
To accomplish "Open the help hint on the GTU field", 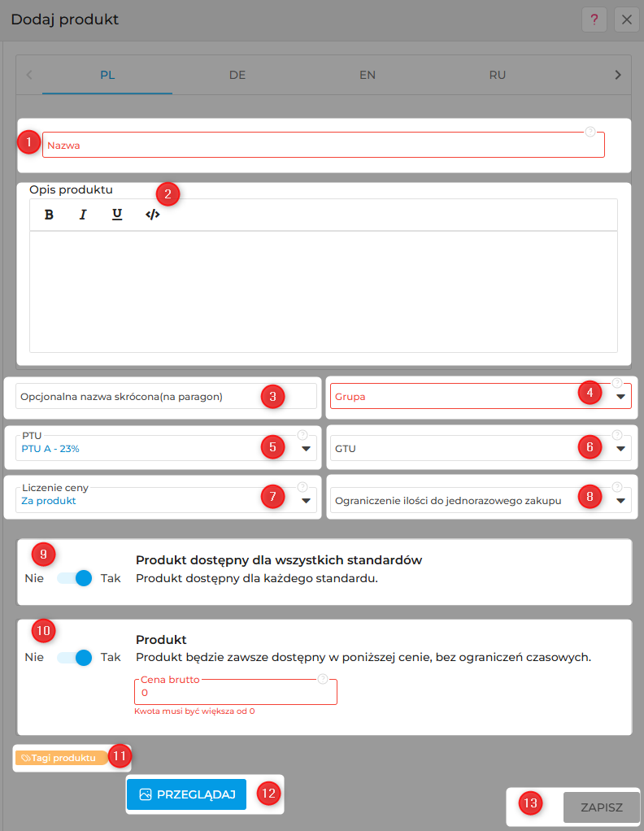I will click(617, 435).
